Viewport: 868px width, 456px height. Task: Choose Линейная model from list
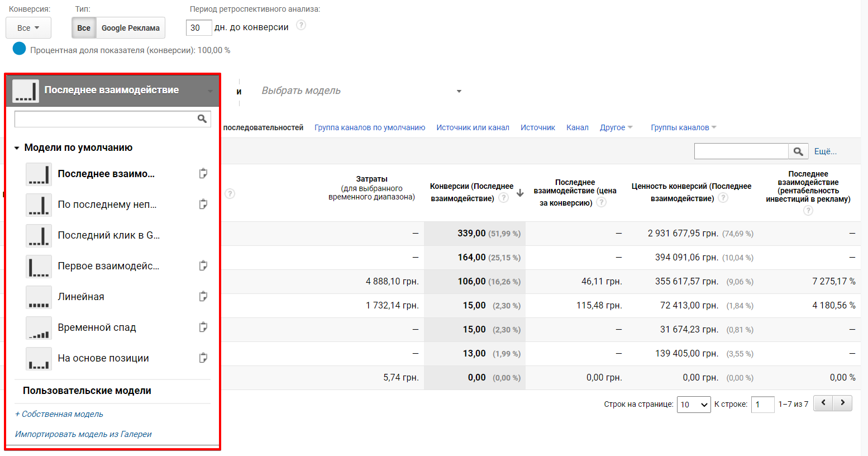[81, 297]
